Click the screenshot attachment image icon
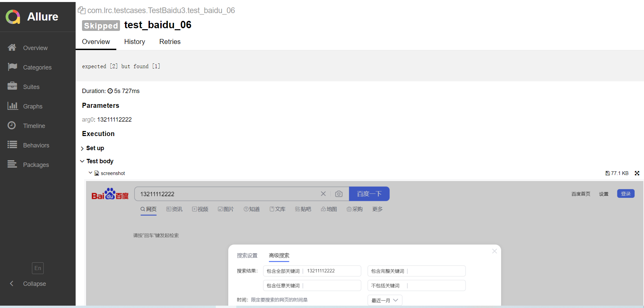Screen dimensions: 644x308 (97, 173)
